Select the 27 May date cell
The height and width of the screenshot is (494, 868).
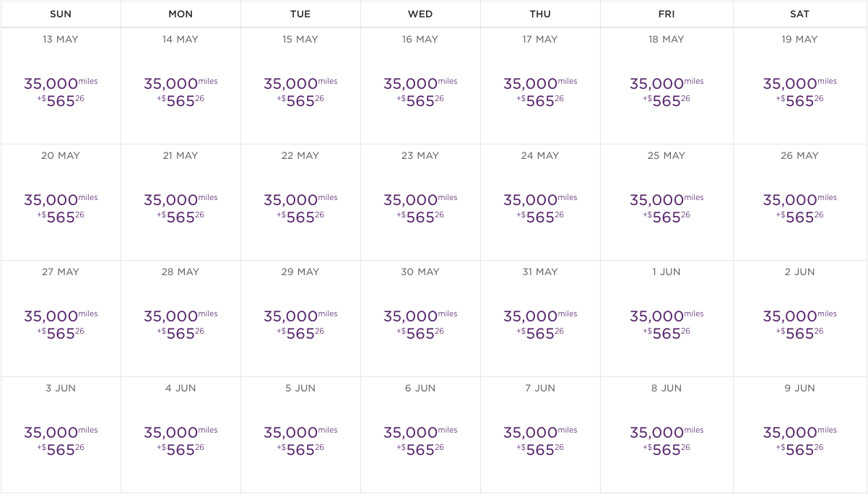61,324
